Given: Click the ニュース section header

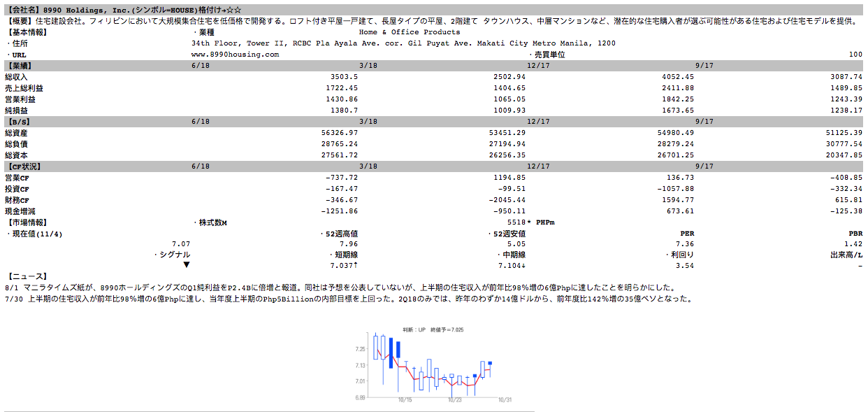Looking at the screenshot, I should 27,276.
